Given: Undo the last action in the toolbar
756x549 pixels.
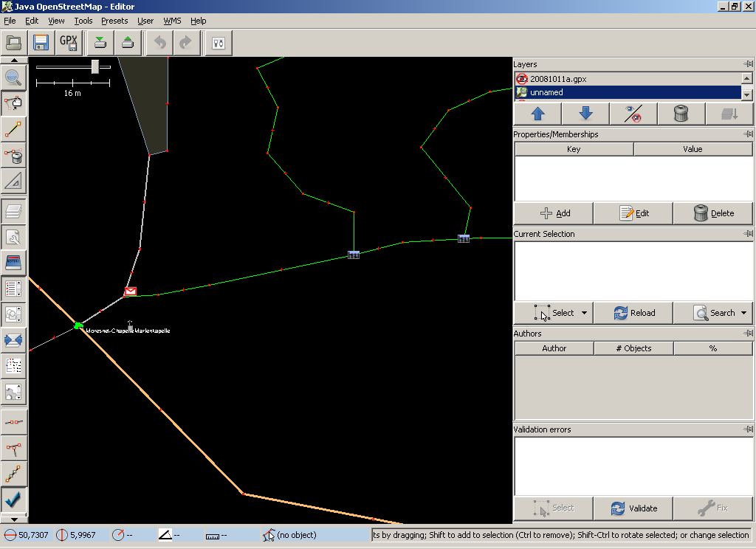Looking at the screenshot, I should pyautogui.click(x=159, y=44).
